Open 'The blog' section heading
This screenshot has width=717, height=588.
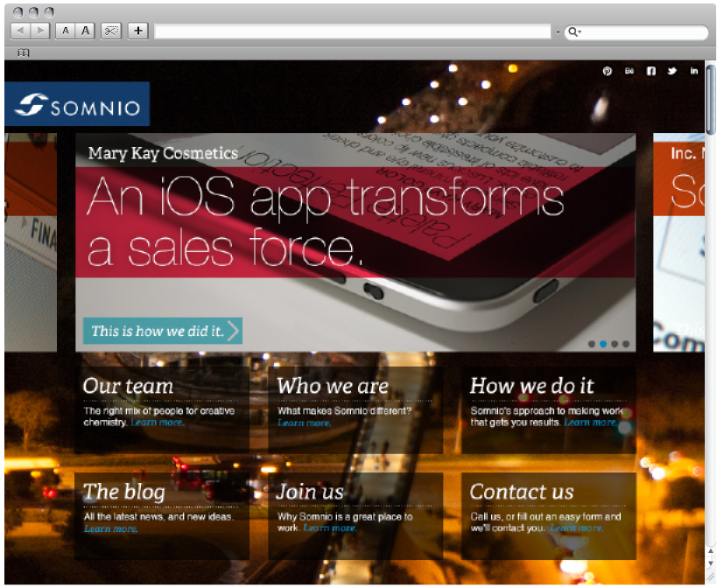(124, 493)
